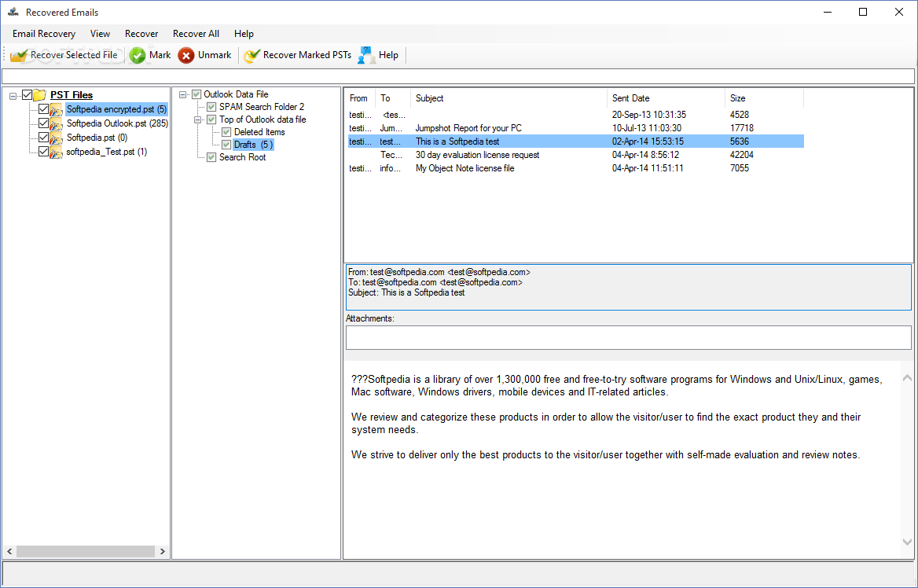The width and height of the screenshot is (918, 588).
Task: Open the Help menu in menu bar
Action: (x=244, y=34)
